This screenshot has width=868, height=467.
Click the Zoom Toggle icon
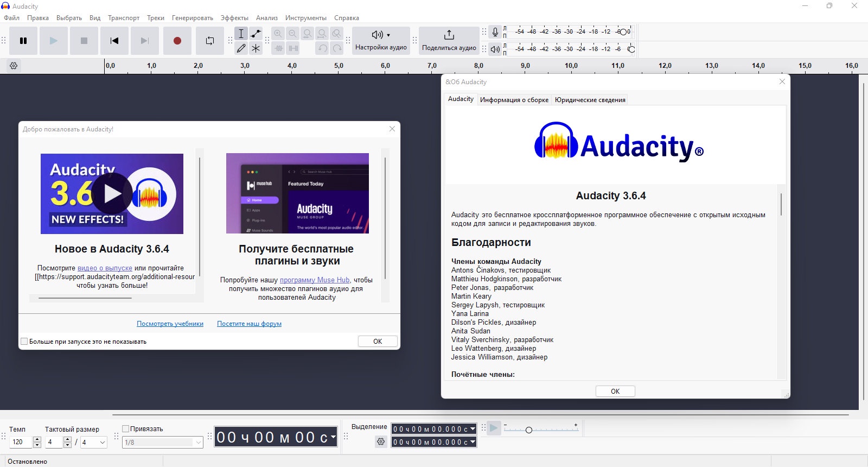337,34
